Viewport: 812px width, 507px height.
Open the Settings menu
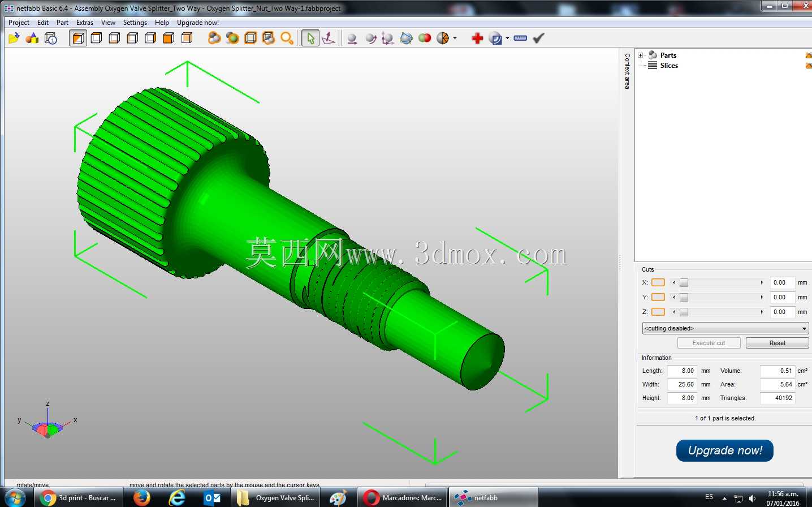click(135, 23)
